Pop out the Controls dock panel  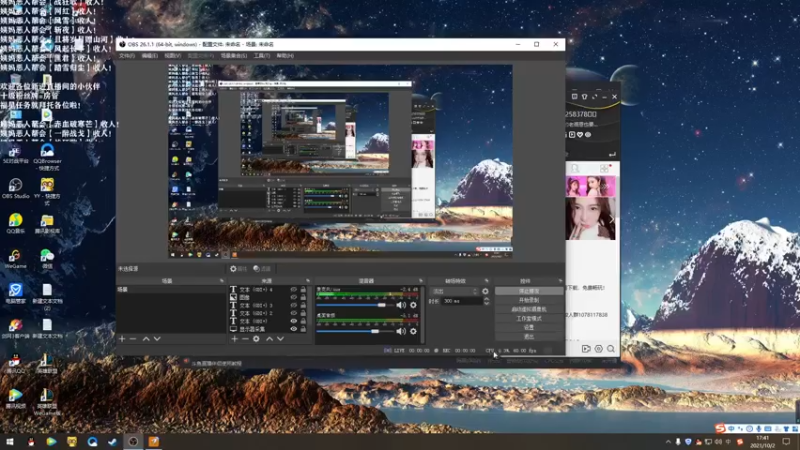pyautogui.click(x=560, y=281)
